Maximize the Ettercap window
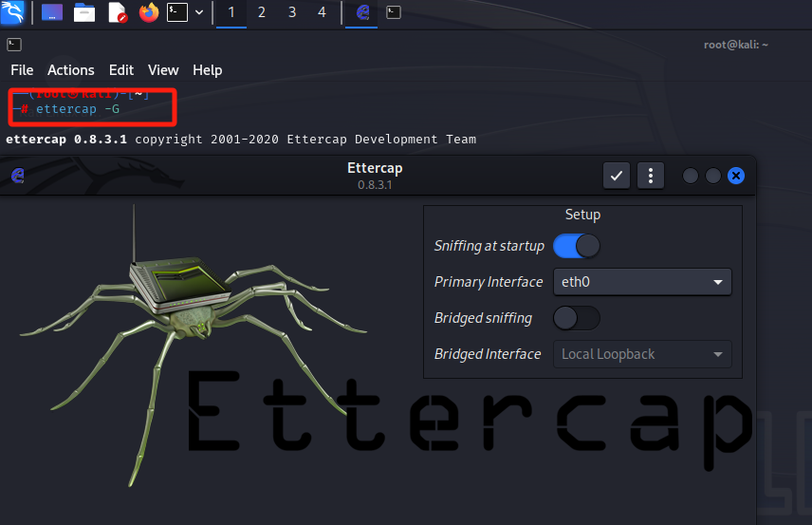This screenshot has width=812, height=525. click(713, 176)
